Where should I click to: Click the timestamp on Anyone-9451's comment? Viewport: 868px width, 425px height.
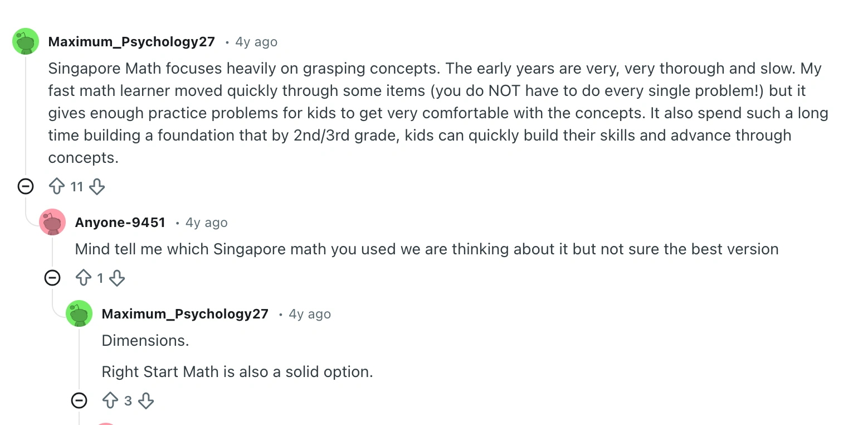coord(206,222)
